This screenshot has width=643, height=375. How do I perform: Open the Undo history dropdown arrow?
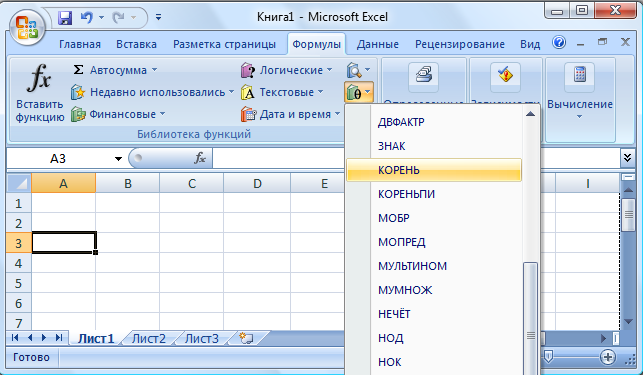pyautogui.click(x=102, y=18)
